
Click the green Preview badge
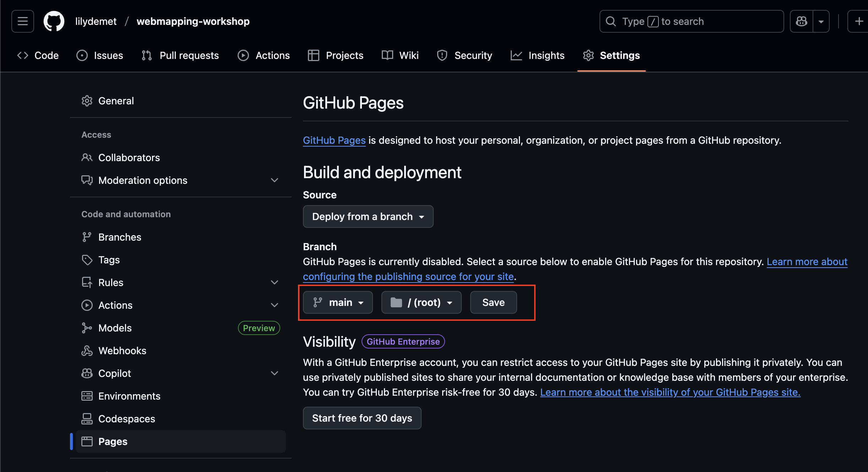(259, 328)
